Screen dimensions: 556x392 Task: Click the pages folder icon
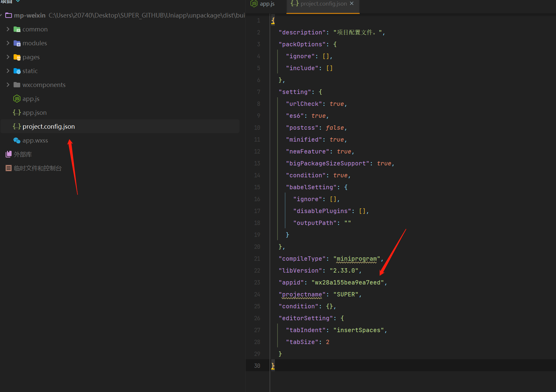17,57
